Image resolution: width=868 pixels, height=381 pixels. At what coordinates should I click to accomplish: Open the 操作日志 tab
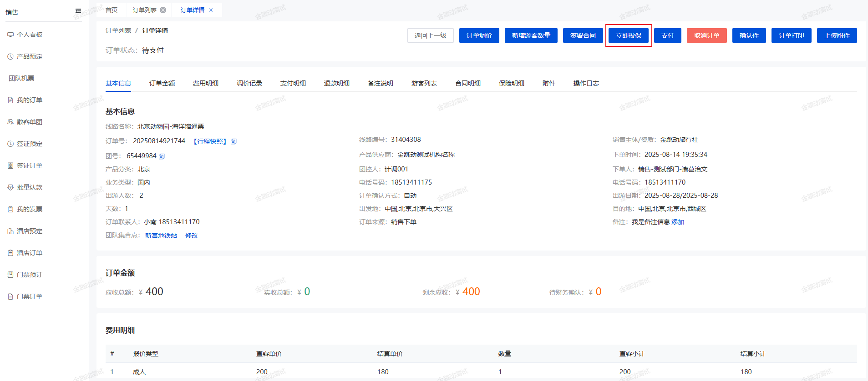pyautogui.click(x=586, y=83)
